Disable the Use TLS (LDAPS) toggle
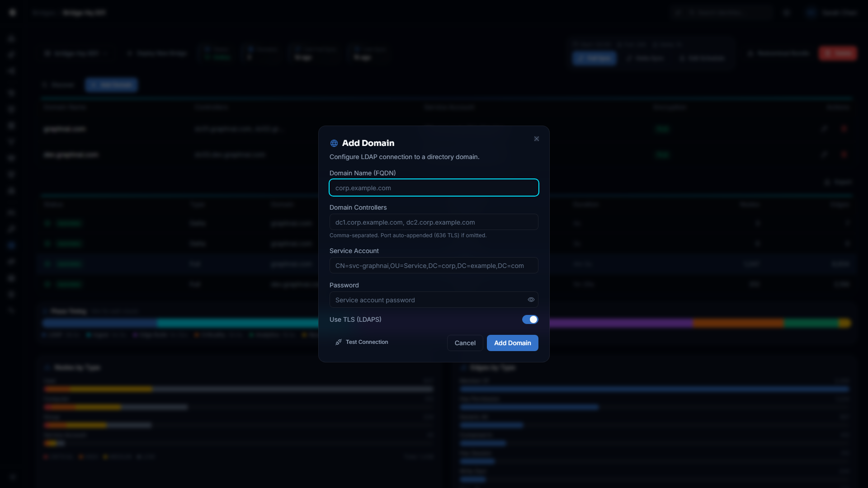 [530, 319]
